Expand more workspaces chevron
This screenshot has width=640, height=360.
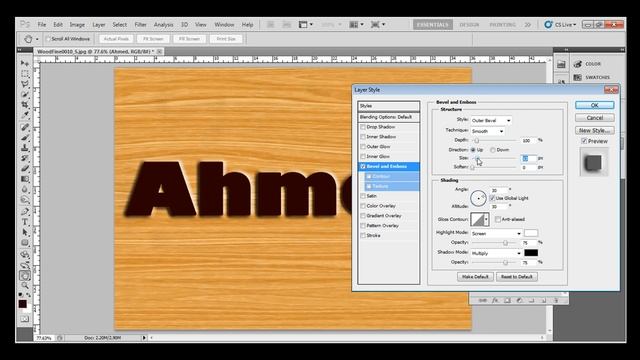click(528, 25)
